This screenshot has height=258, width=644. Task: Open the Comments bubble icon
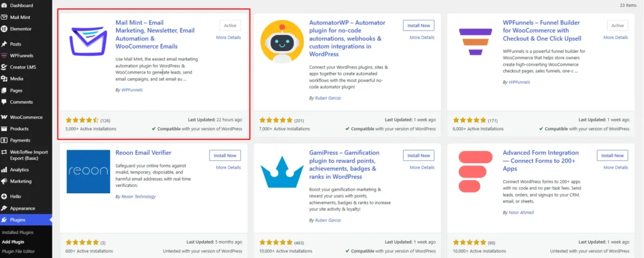tap(4, 102)
